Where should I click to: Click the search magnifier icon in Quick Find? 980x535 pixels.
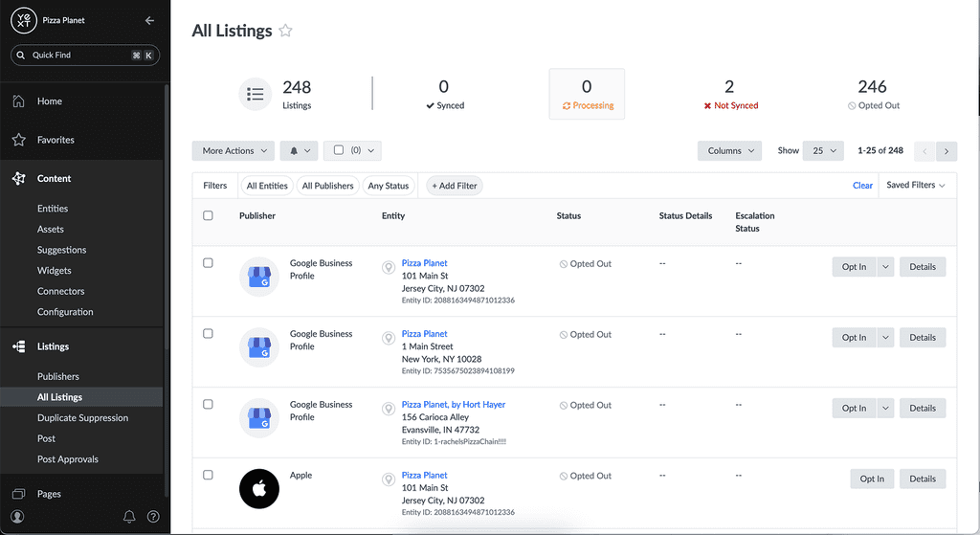(21, 55)
